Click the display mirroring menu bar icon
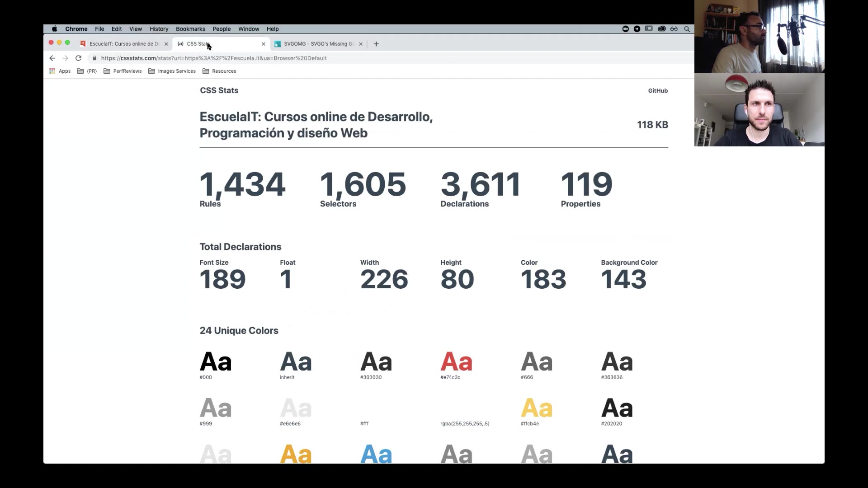 pos(649,29)
